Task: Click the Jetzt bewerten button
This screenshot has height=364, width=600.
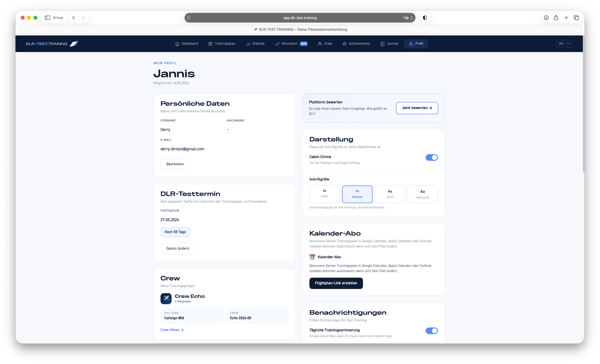Action: point(417,108)
